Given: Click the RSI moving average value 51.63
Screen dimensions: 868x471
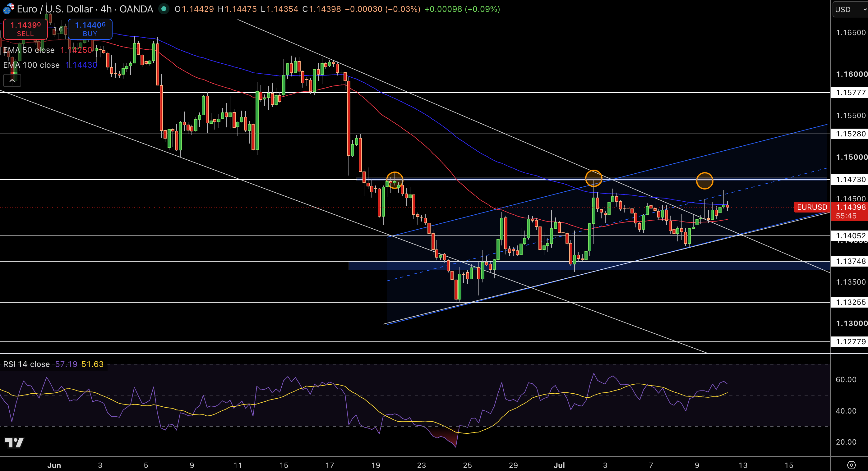Looking at the screenshot, I should tap(93, 364).
